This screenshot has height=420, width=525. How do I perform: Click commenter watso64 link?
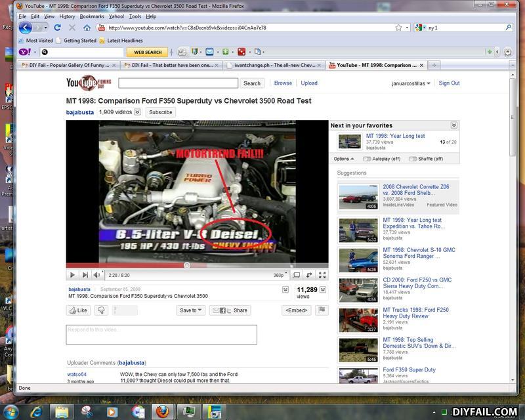pos(77,374)
